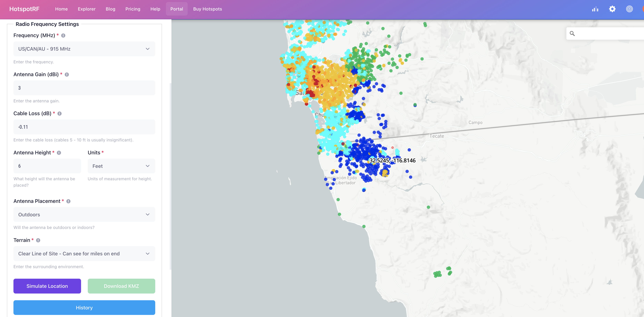Expand the Terrain Clear Line dropdown

tap(84, 254)
